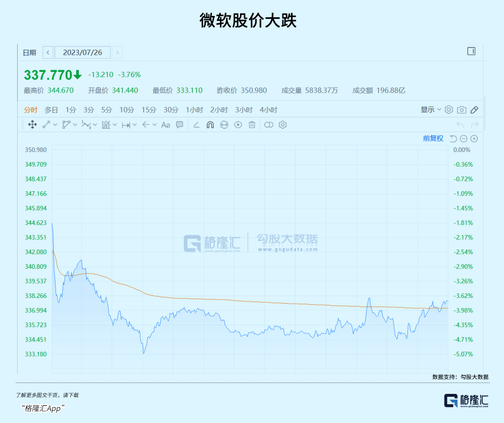Click the 格隆汇 logo at bottom right

[x=466, y=401]
